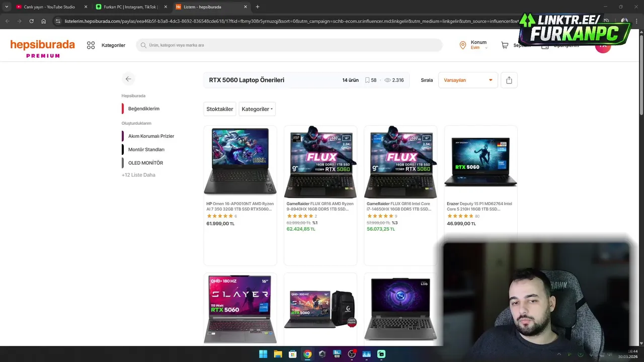Open the Kategoriler grid icon
The width and height of the screenshot is (644, 362).
pyautogui.click(x=91, y=45)
